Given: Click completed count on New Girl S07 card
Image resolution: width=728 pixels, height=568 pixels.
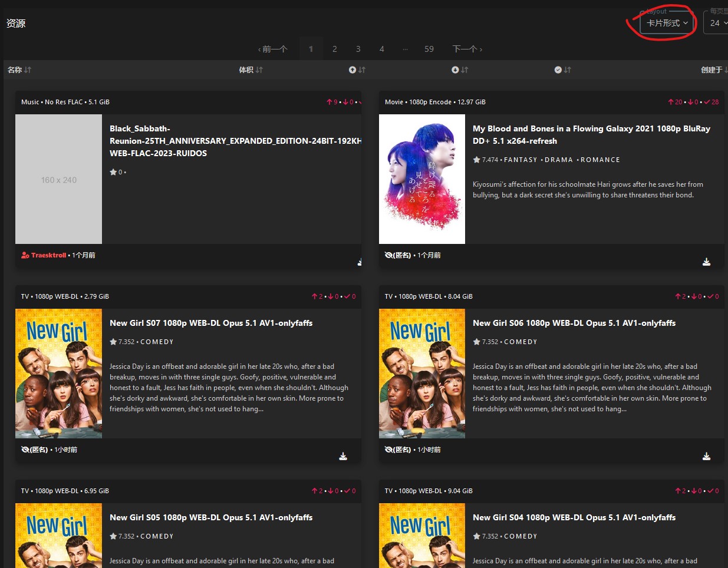Looking at the screenshot, I should tap(350, 296).
